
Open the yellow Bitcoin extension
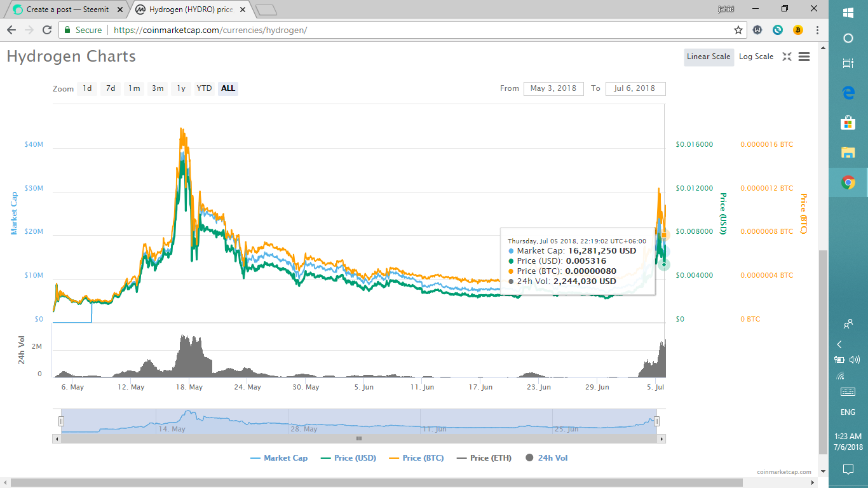tap(798, 30)
